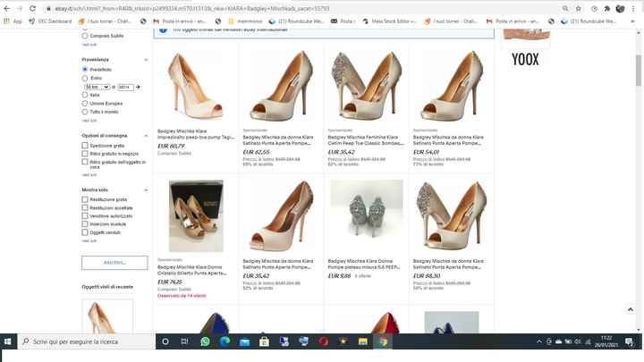This screenshot has height=362, width=644.
Task: Collapse Opzioni di consegna section
Action: click(146, 136)
